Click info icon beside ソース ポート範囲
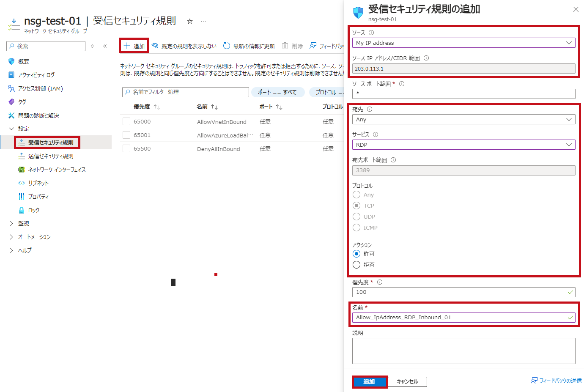The width and height of the screenshot is (584, 392). (x=402, y=84)
